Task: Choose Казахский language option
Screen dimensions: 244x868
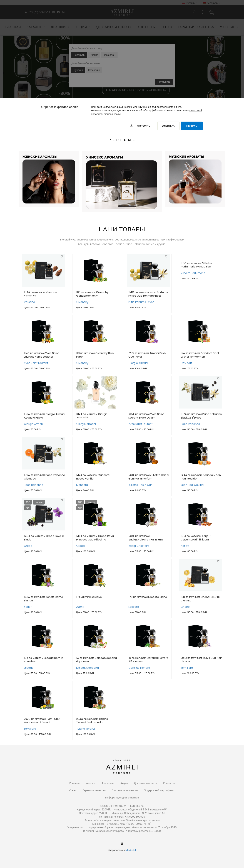Action: point(94,70)
